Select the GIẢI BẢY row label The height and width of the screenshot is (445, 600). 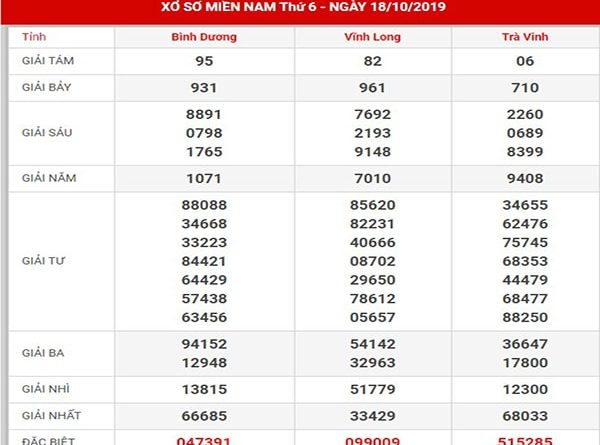point(47,87)
